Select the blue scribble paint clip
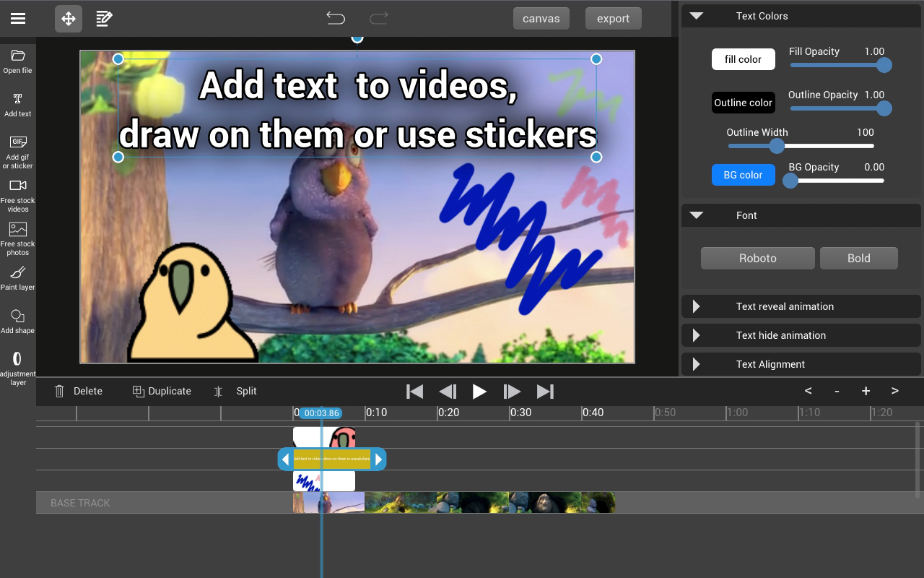 324,481
